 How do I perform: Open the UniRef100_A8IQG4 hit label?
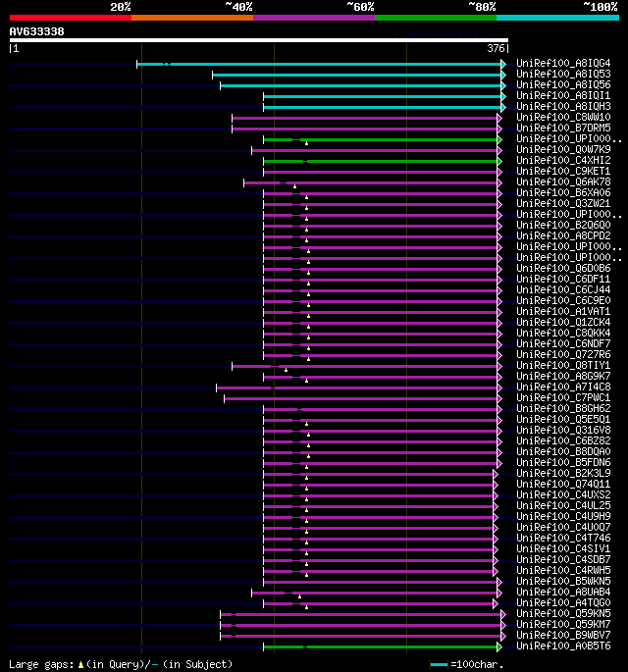[563, 64]
